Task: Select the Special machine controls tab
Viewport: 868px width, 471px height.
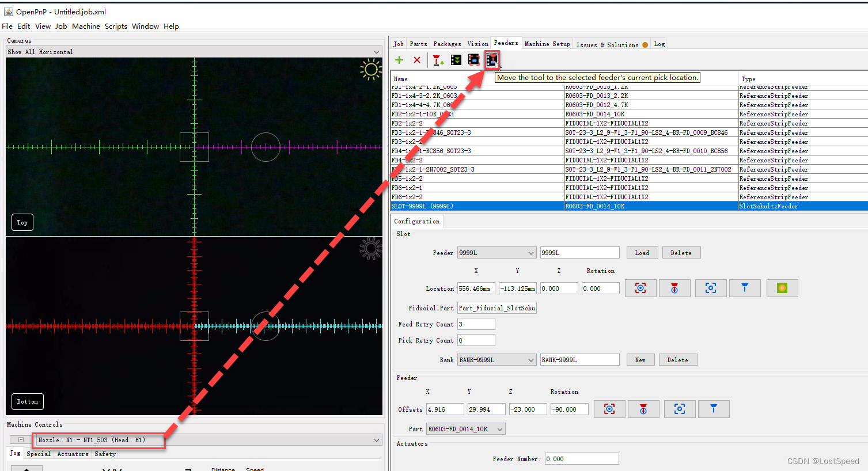Action: [x=39, y=454]
